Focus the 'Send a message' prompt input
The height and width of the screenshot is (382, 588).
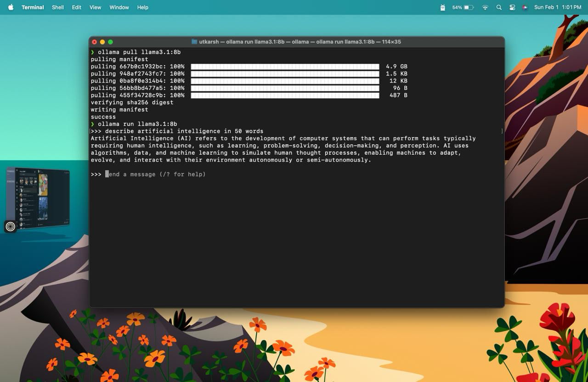point(155,174)
